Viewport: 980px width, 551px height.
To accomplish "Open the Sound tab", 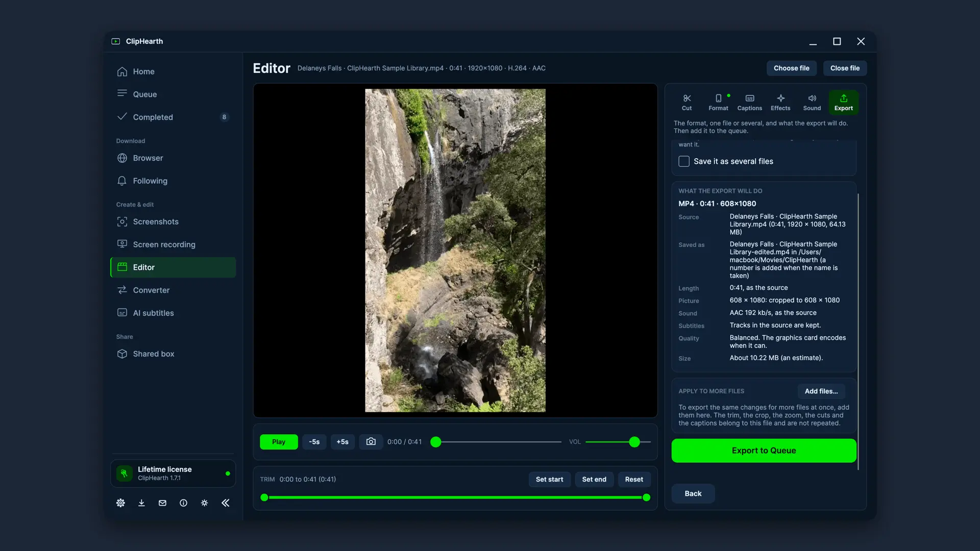I will [x=812, y=102].
